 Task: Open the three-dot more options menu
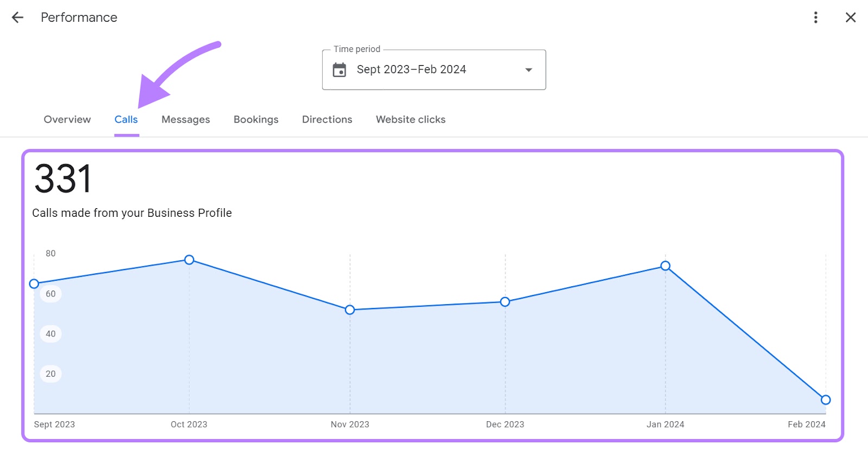[815, 17]
